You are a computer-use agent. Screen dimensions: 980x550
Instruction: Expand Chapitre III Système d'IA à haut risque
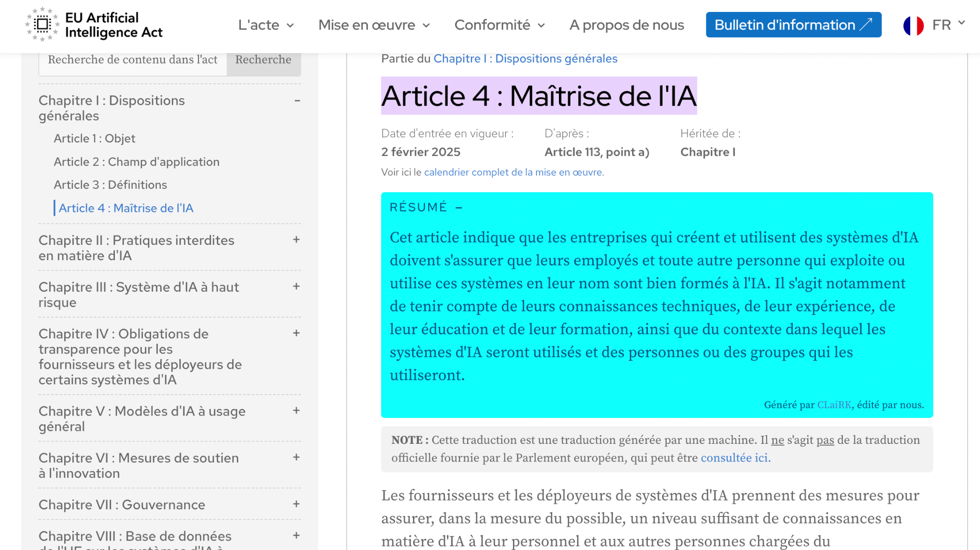[296, 286]
